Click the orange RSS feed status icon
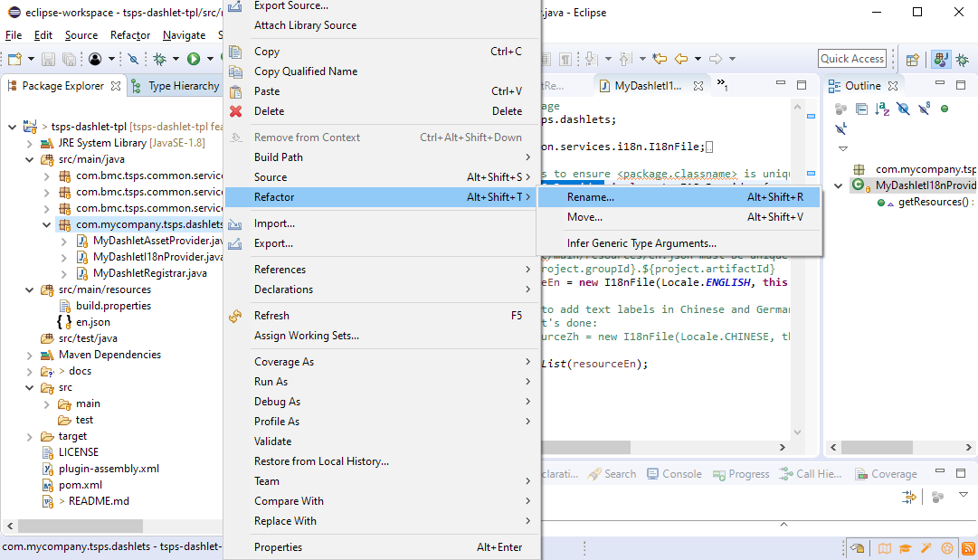The image size is (978, 560). click(968, 548)
